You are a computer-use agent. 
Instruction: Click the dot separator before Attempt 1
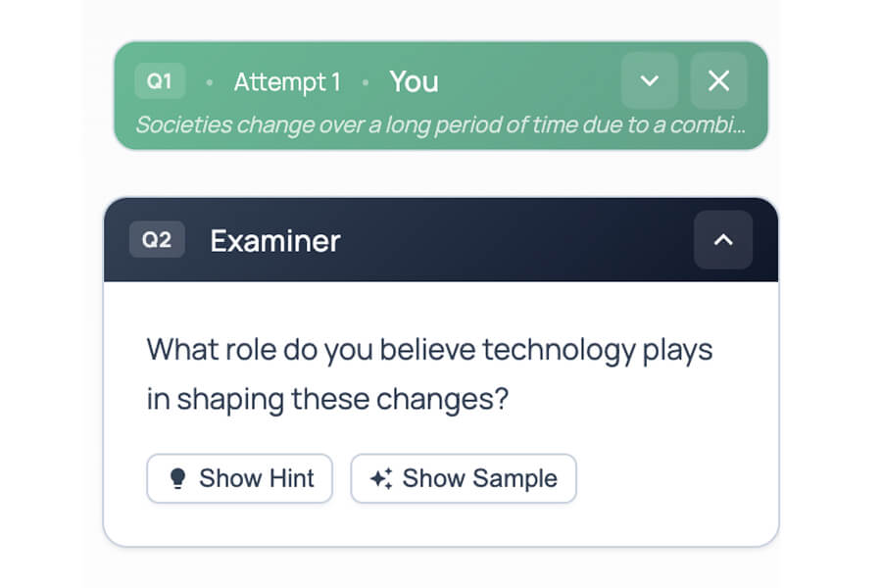[210, 83]
